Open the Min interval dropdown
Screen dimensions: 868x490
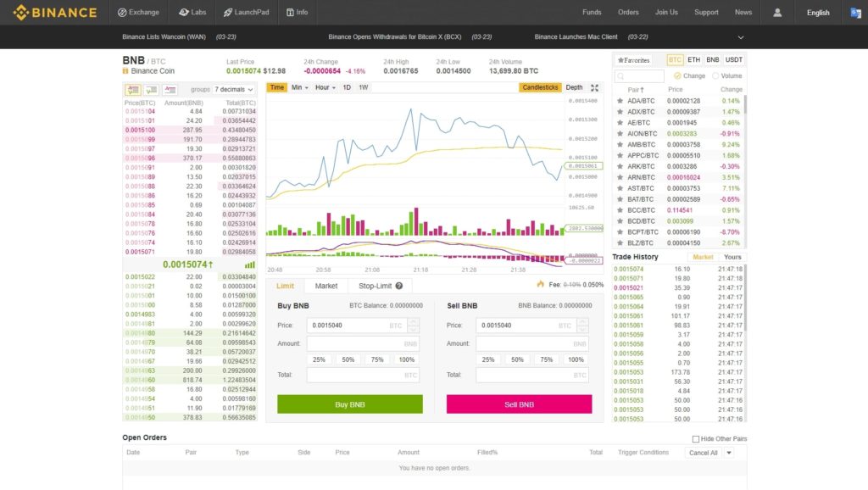299,87
